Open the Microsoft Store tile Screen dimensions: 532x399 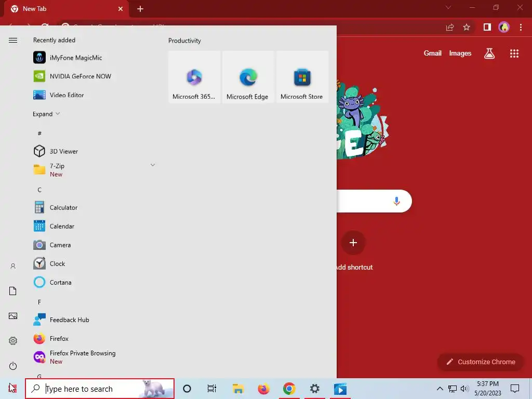click(x=302, y=77)
